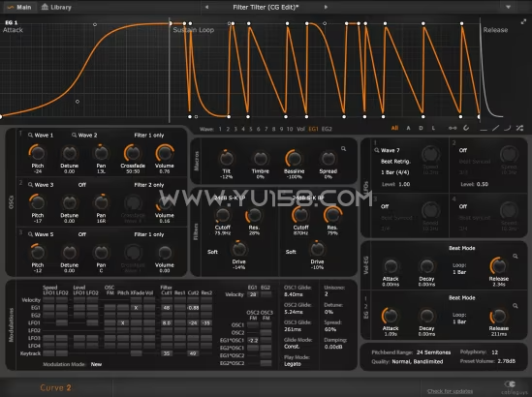
Task: Click the randomize curve icon
Action: [x=519, y=128]
